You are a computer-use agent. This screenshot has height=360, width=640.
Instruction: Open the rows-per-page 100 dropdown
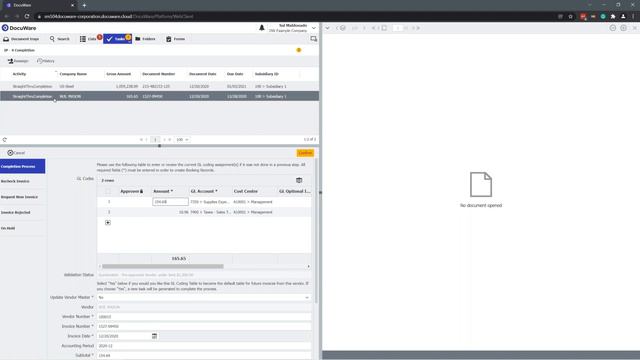click(182, 140)
